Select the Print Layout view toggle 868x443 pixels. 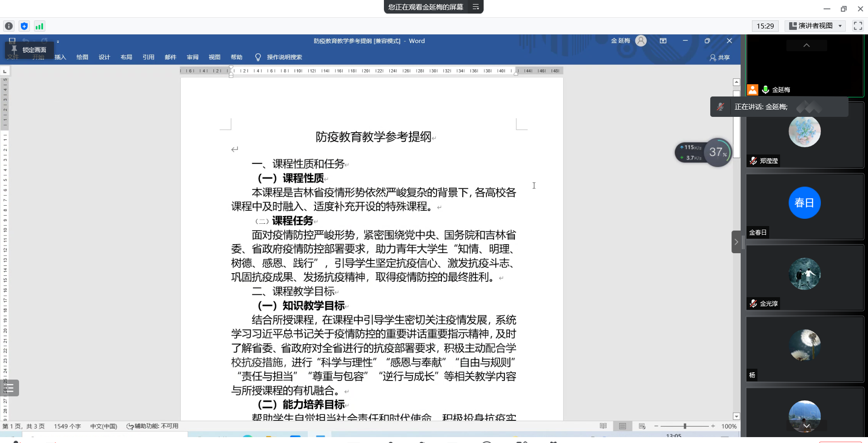tap(622, 426)
